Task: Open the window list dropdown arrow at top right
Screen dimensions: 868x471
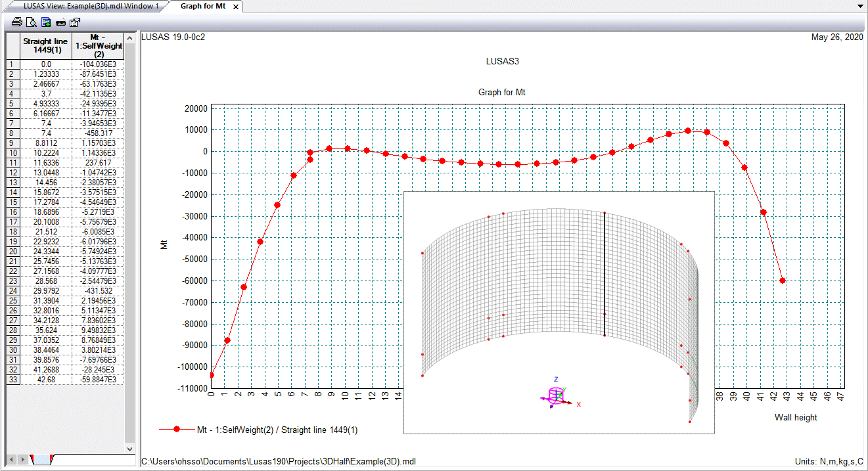Action: pyautogui.click(x=860, y=6)
